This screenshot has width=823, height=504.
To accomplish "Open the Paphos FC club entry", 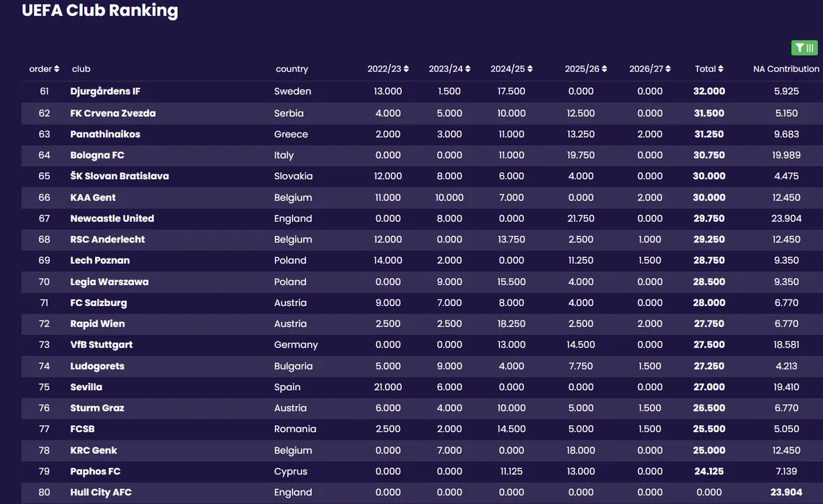I will [95, 472].
